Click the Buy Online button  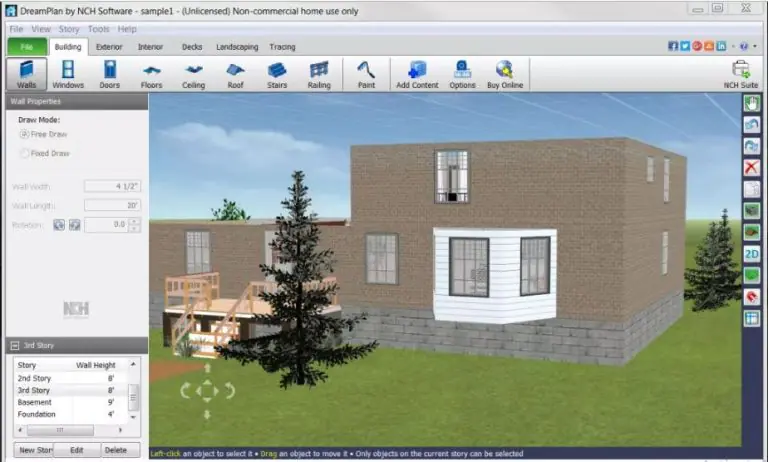point(505,74)
